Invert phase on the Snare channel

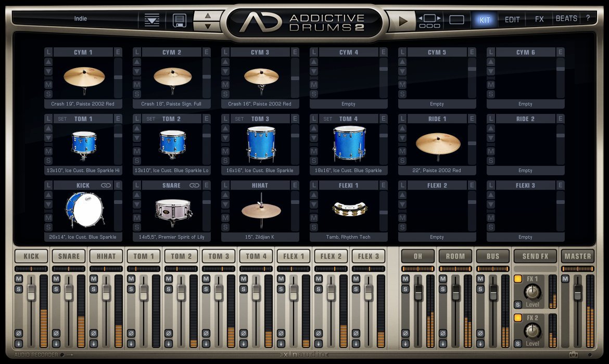tap(56, 333)
